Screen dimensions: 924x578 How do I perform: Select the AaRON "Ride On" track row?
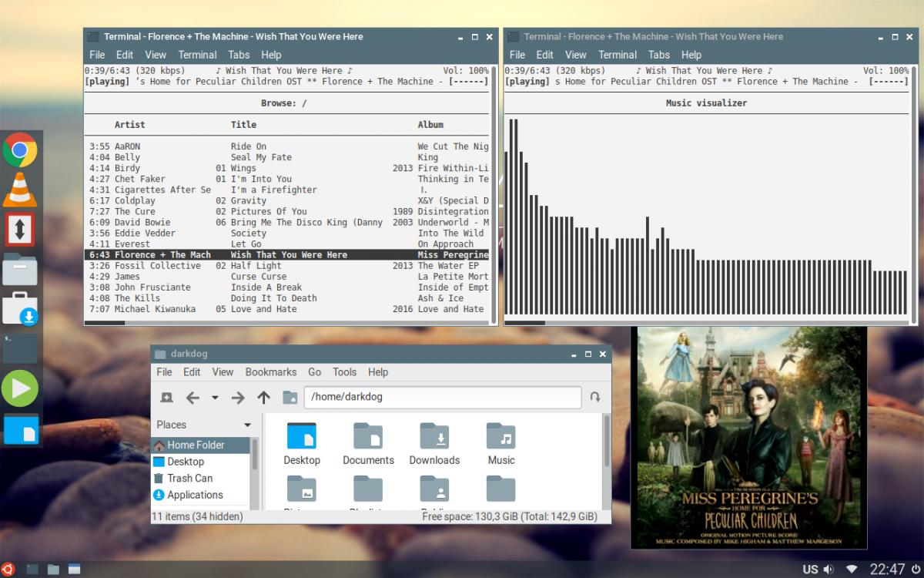coord(286,146)
